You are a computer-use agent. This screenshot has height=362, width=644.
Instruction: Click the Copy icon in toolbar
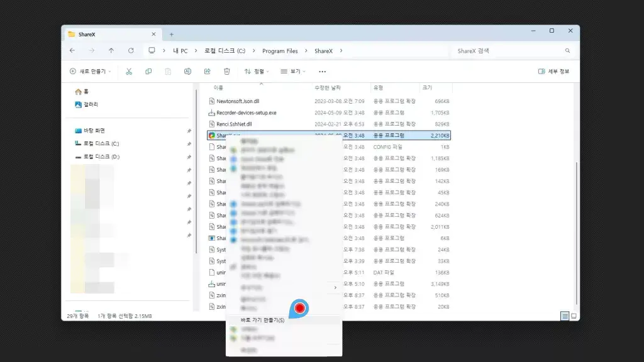coord(148,72)
